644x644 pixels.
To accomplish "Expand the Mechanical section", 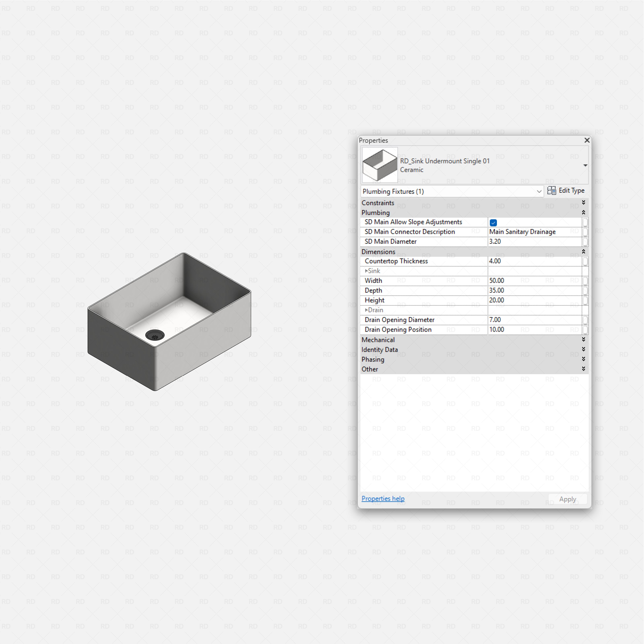I will [584, 339].
